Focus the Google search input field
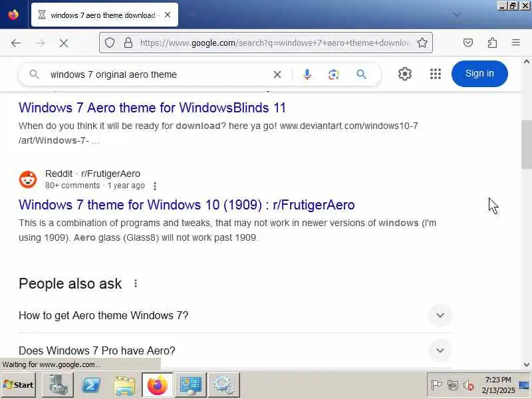 pos(158,74)
